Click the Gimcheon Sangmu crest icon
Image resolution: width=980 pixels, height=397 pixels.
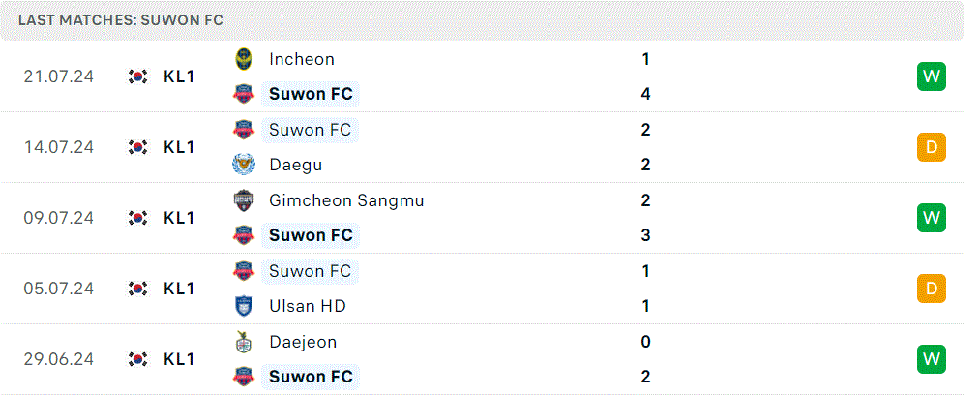coord(243,200)
